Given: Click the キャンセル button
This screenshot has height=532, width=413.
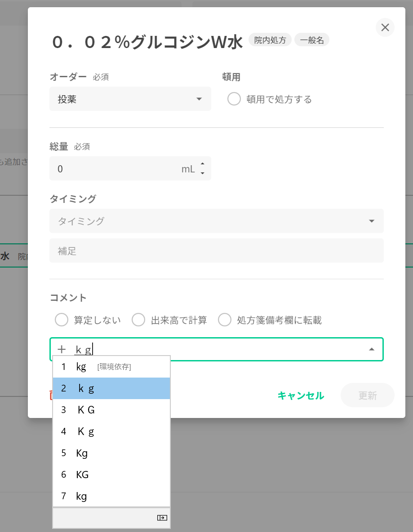Looking at the screenshot, I should tap(301, 396).
